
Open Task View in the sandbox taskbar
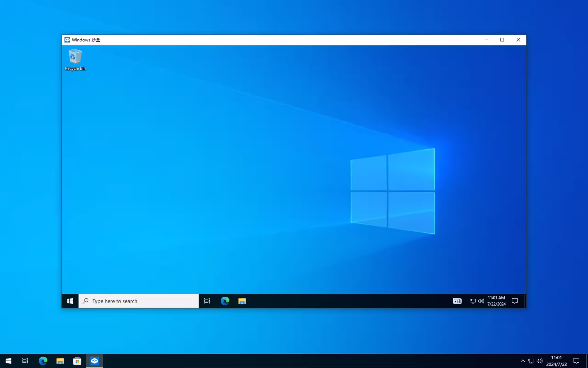coord(207,301)
